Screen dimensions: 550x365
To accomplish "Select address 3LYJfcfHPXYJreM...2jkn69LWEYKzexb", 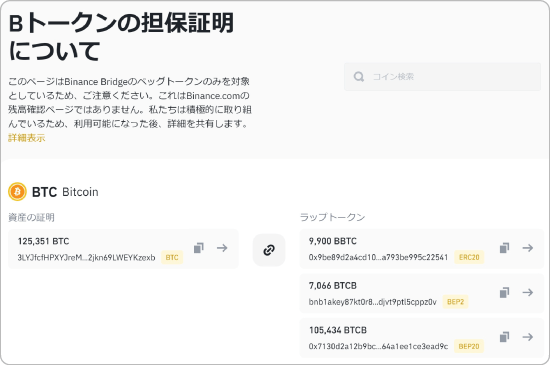I will (86, 258).
